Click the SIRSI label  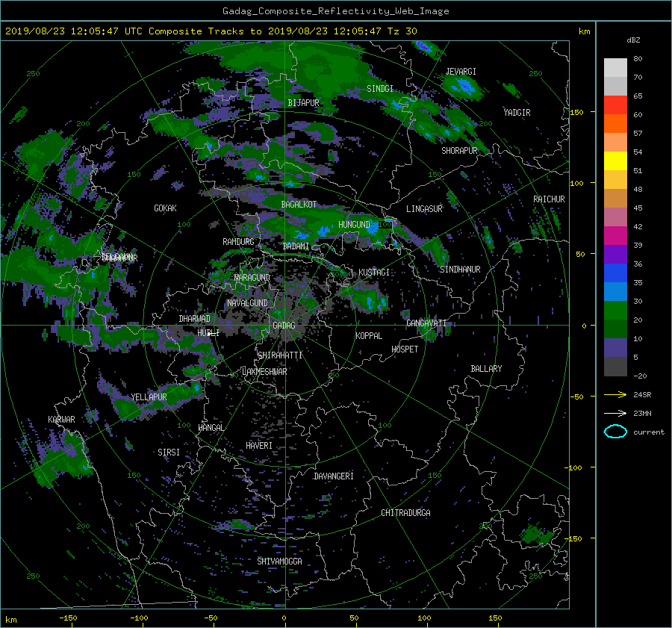[x=169, y=453]
